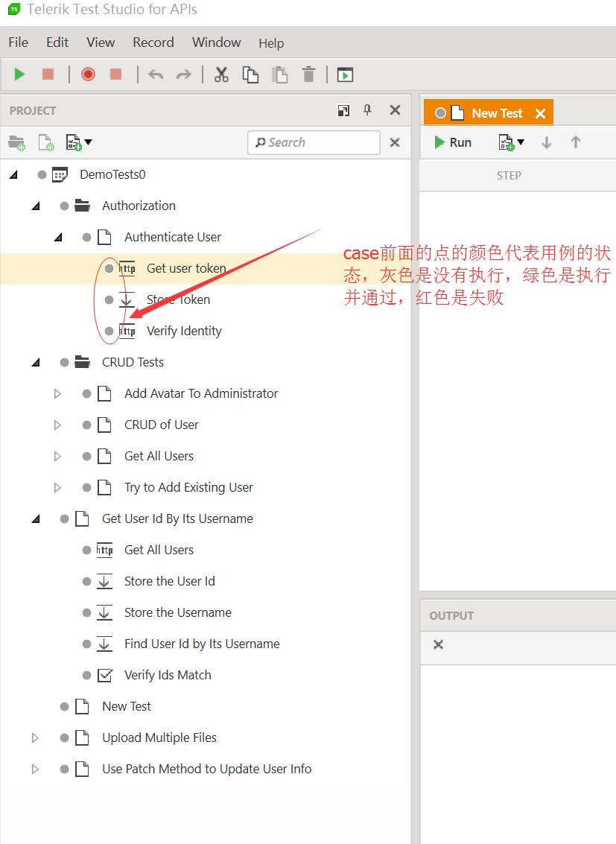
Task: Open the Record menu
Action: click(153, 42)
